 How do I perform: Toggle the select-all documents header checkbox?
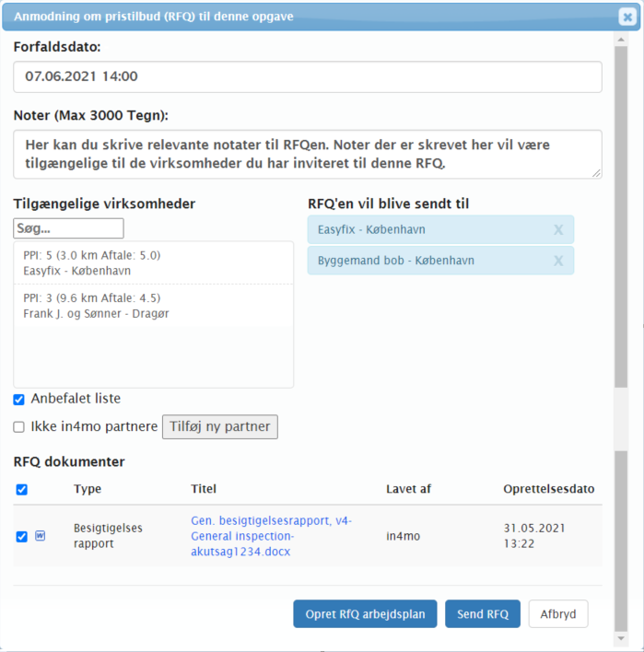pos(22,490)
